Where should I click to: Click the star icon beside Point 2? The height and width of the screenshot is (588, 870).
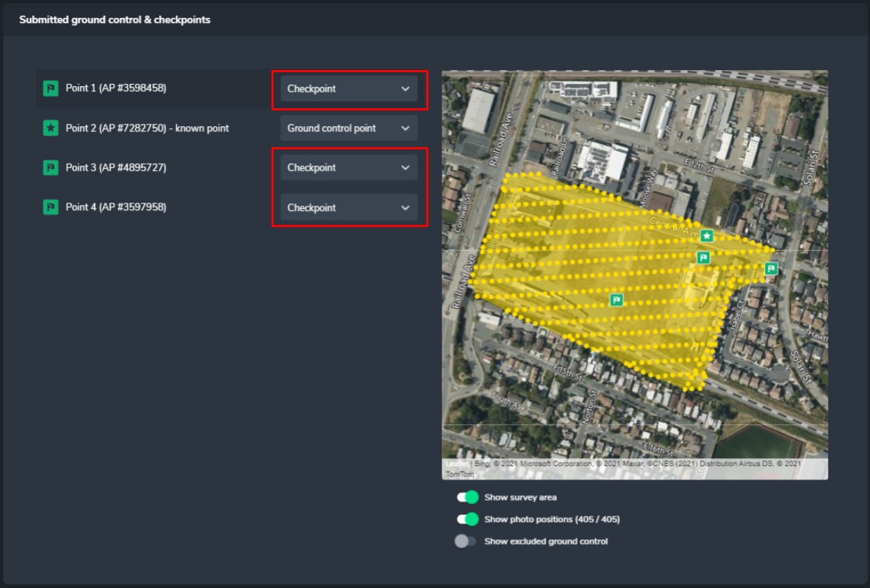point(51,128)
